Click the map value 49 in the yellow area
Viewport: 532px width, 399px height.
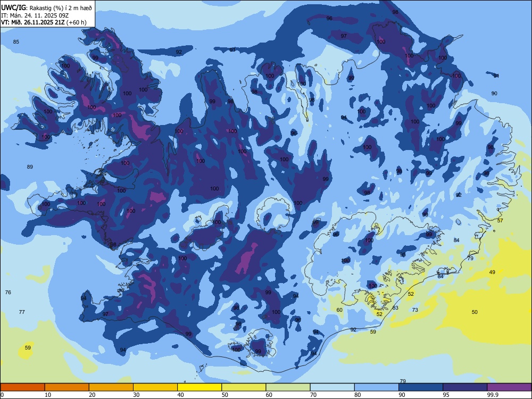492,272
